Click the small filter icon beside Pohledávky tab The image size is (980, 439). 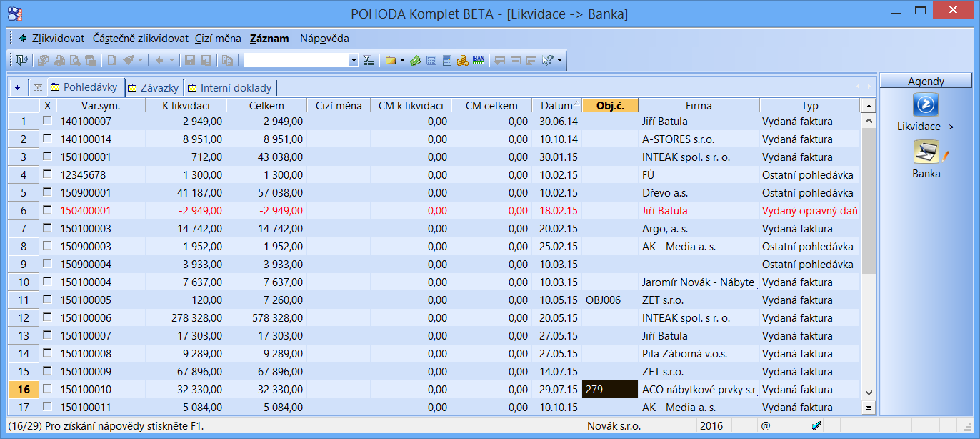pyautogui.click(x=38, y=88)
